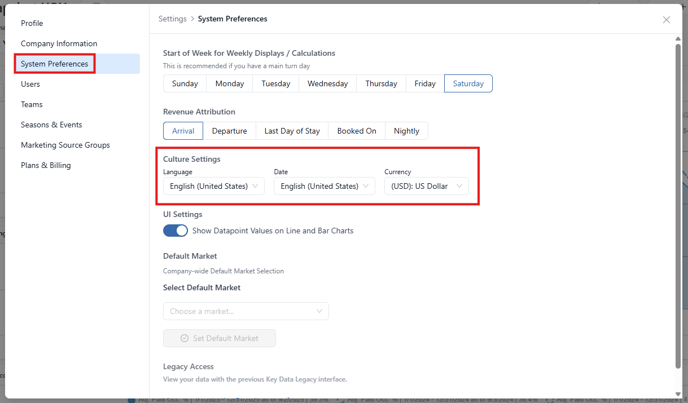Open Seasons & Events settings
Image resolution: width=688 pixels, height=403 pixels.
click(x=51, y=125)
